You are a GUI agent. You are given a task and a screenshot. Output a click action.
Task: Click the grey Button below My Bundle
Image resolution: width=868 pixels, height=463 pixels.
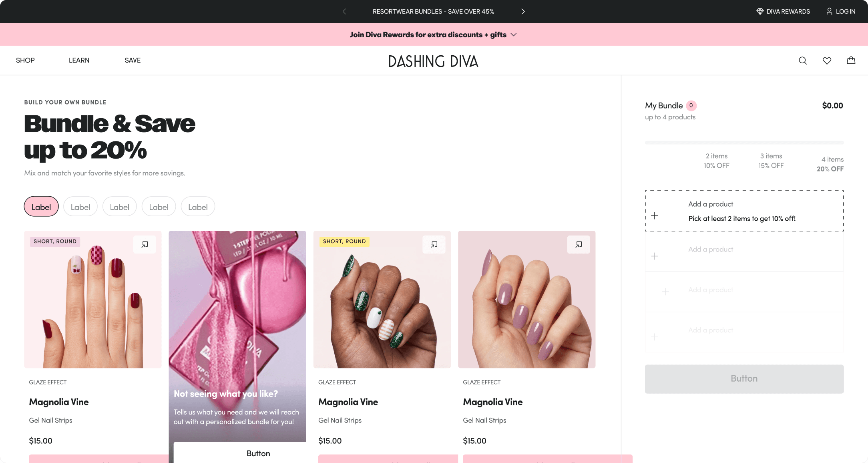pyautogui.click(x=744, y=378)
